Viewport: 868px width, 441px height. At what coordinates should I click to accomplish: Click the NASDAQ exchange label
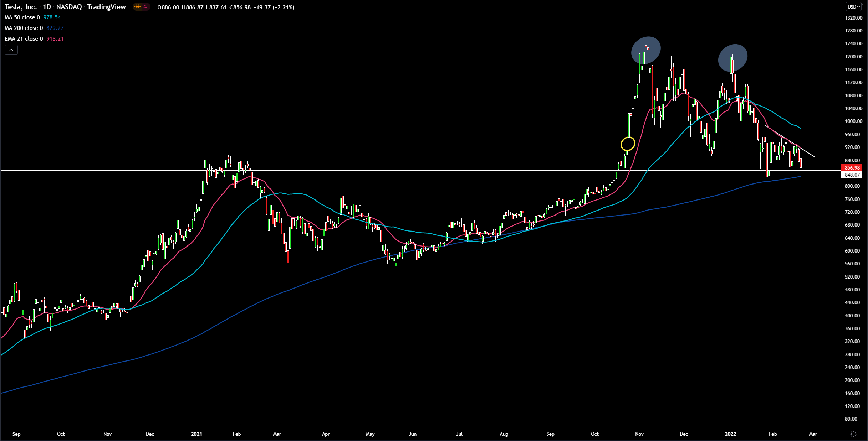69,7
